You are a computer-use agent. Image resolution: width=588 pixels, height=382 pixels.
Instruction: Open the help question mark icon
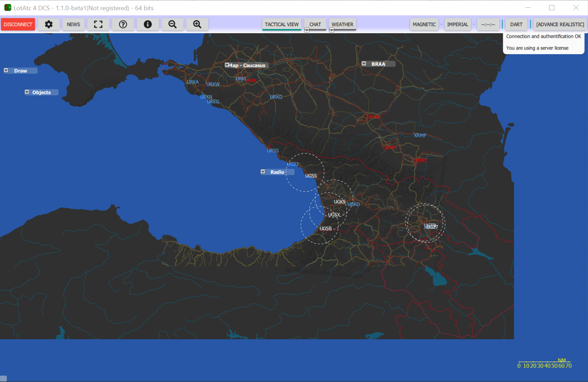123,24
